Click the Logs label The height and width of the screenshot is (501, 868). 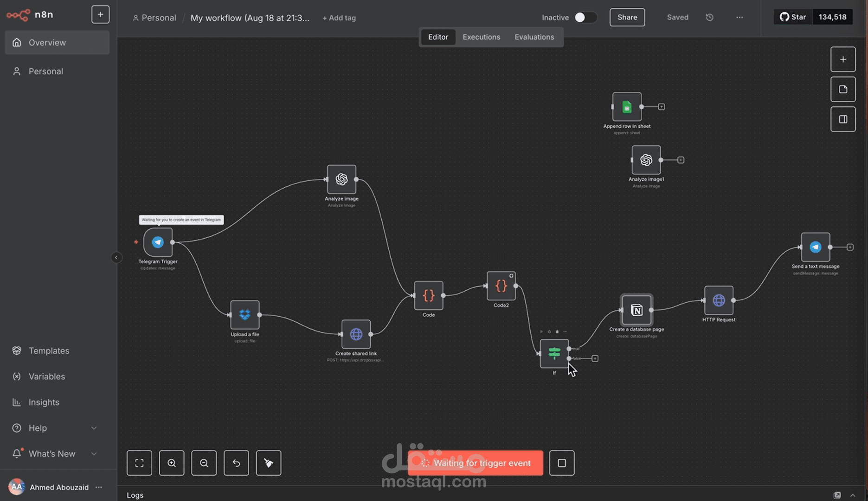(x=135, y=495)
